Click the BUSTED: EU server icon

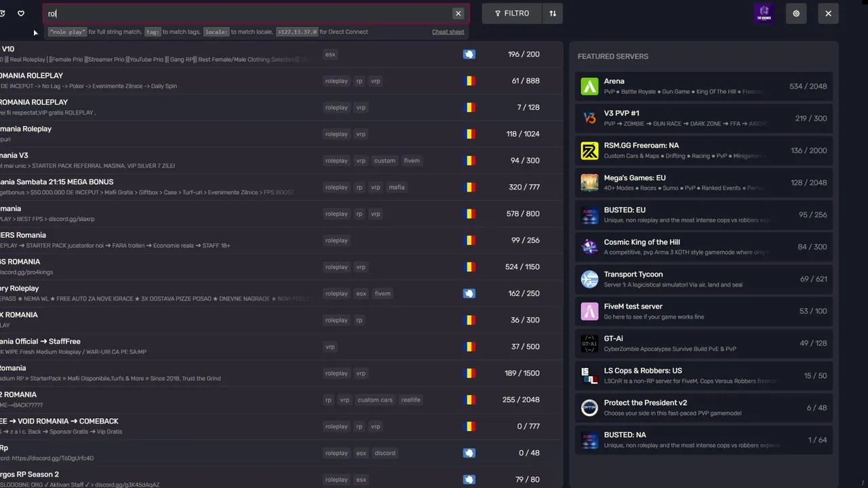pos(589,215)
